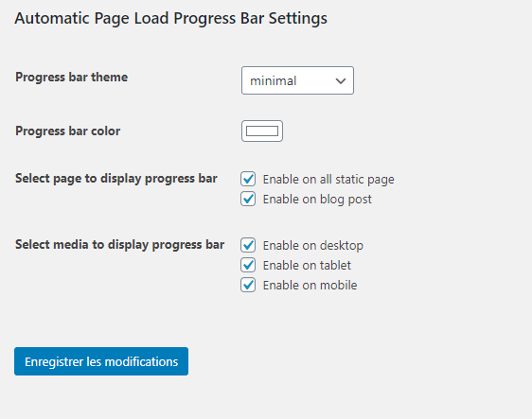Uncheck Enable on mobile option
This screenshot has width=532, height=419.
click(248, 285)
